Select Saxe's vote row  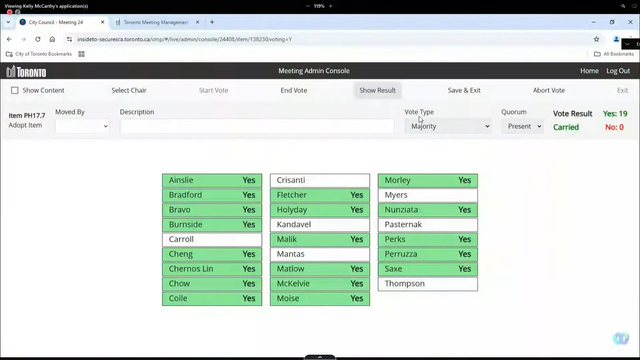click(427, 269)
